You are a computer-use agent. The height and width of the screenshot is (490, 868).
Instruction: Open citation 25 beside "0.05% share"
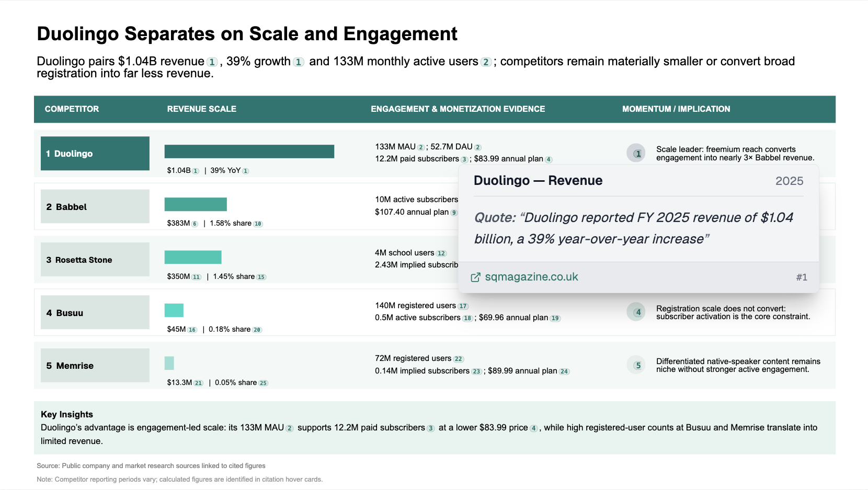click(263, 383)
